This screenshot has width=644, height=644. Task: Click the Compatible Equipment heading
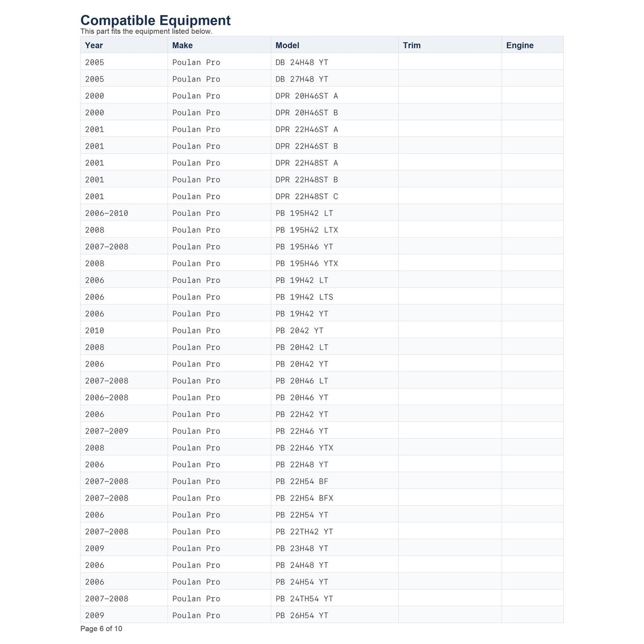click(x=156, y=20)
